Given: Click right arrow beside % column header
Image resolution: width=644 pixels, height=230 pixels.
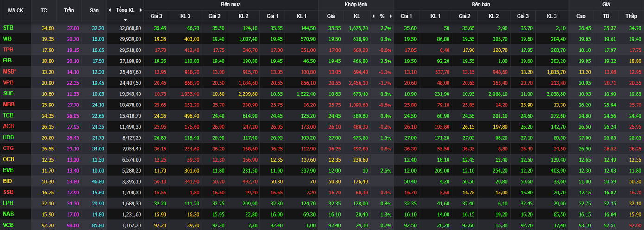Looking at the screenshot, I should 391,16.
